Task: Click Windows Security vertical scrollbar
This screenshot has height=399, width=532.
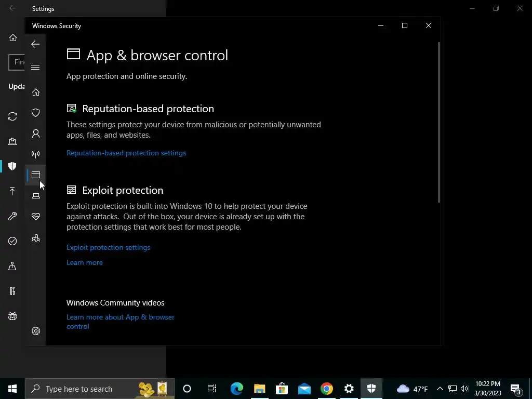Action: [438, 122]
